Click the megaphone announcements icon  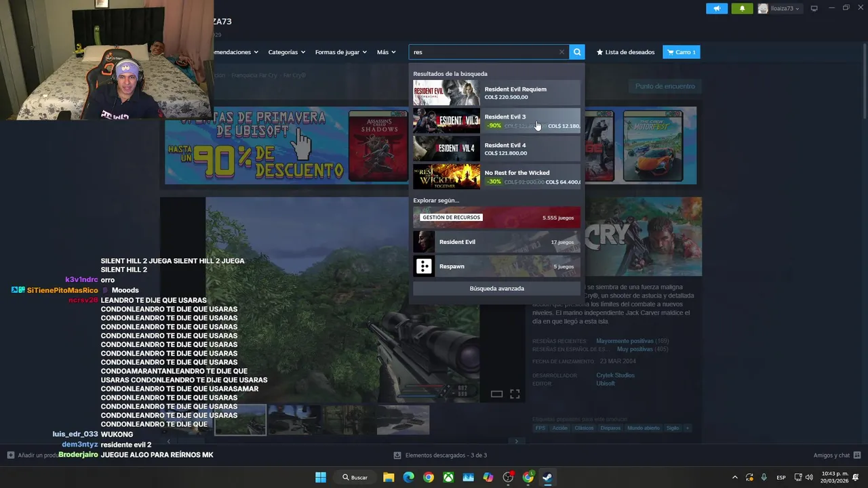coord(717,8)
